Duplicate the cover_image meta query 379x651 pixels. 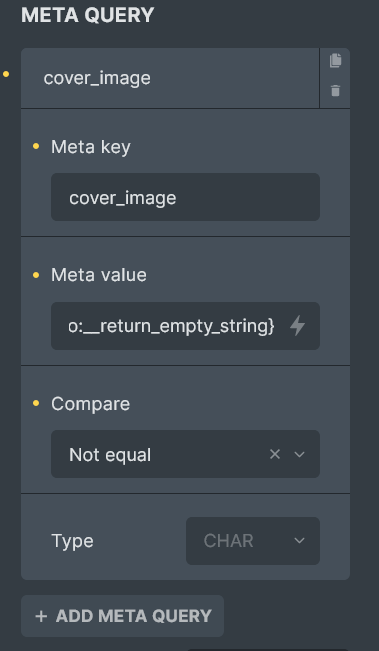point(335,61)
